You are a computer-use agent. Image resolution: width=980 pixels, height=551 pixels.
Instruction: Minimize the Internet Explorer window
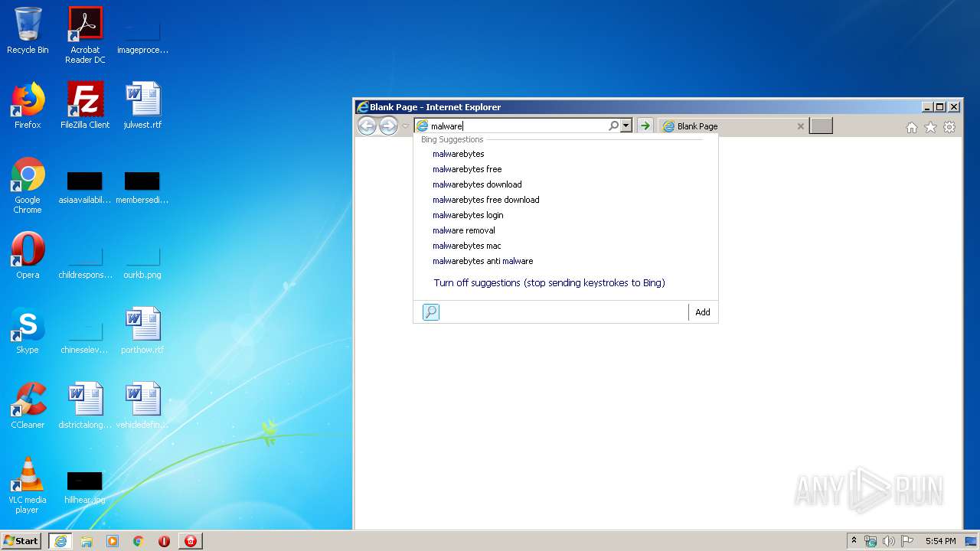(x=927, y=107)
